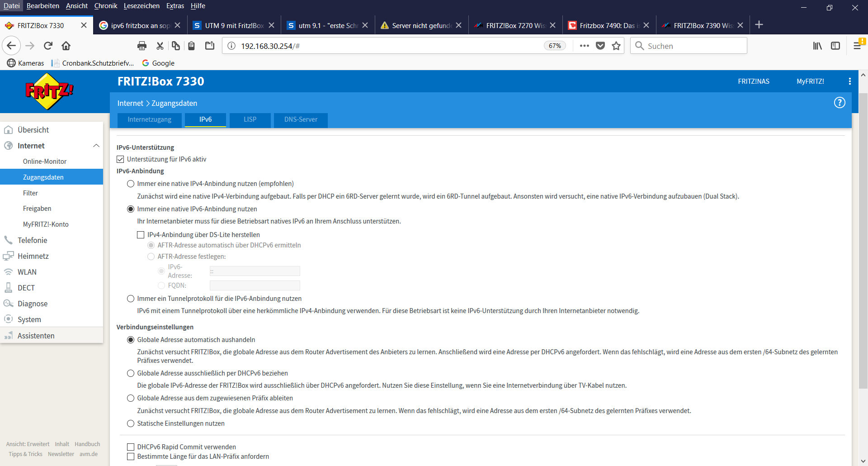868x466 pixels.
Task: Select Immer eine native IPv6-Anbindung radio
Action: 131,209
